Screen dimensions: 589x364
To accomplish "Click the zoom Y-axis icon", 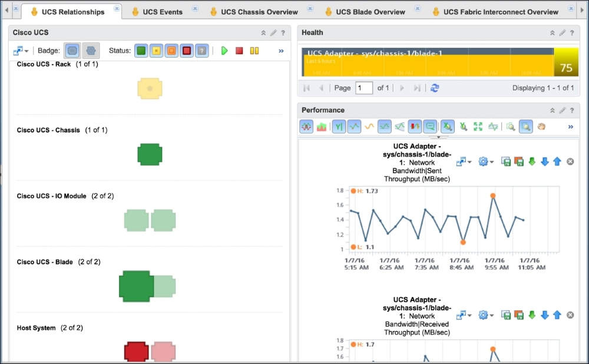I will tap(463, 127).
